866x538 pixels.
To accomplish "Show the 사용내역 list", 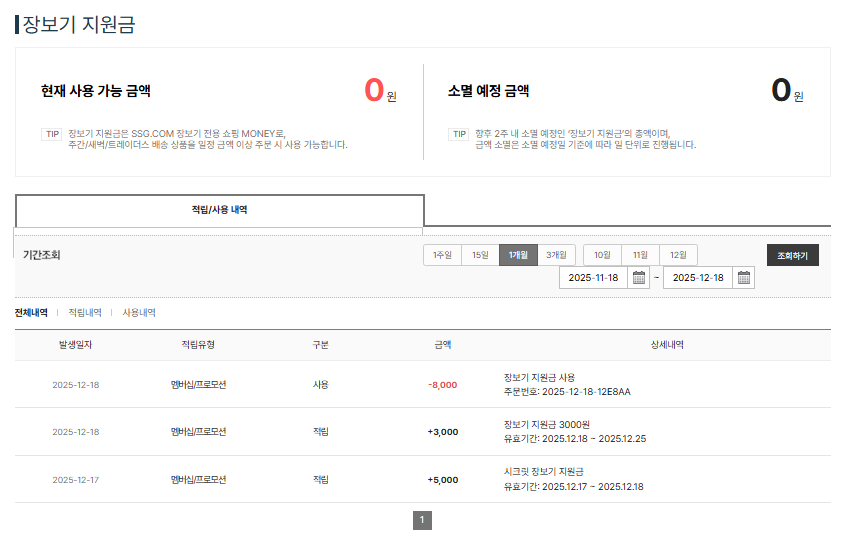I will point(139,313).
